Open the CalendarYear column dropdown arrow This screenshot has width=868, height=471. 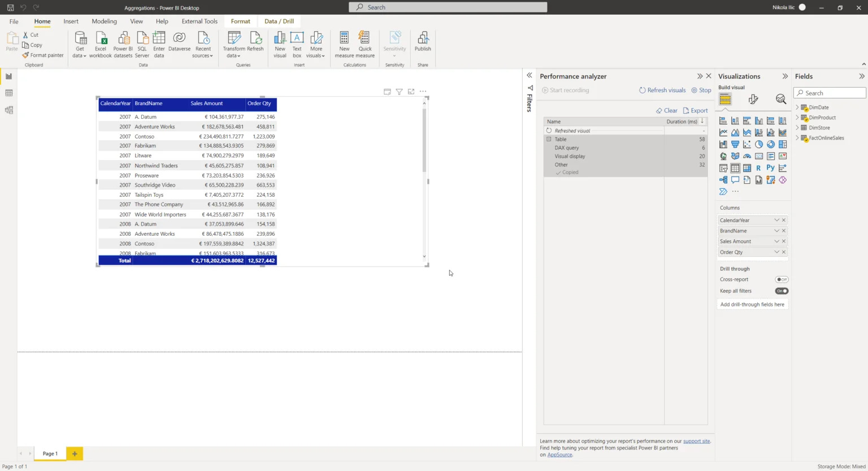(776, 220)
